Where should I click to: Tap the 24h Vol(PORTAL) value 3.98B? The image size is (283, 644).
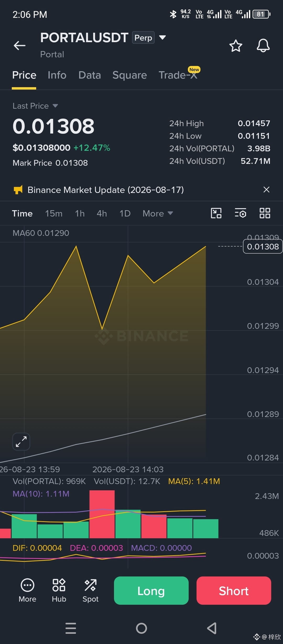point(259,148)
